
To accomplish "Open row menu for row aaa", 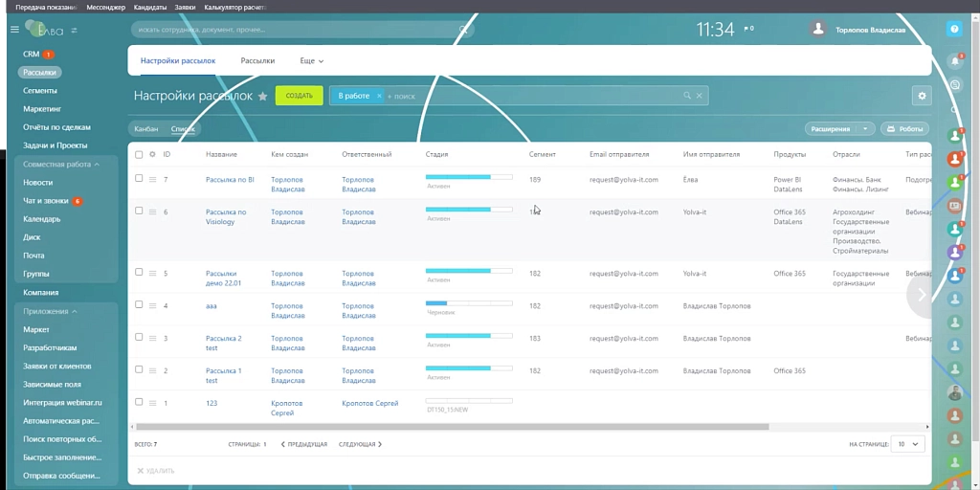I will (152, 305).
